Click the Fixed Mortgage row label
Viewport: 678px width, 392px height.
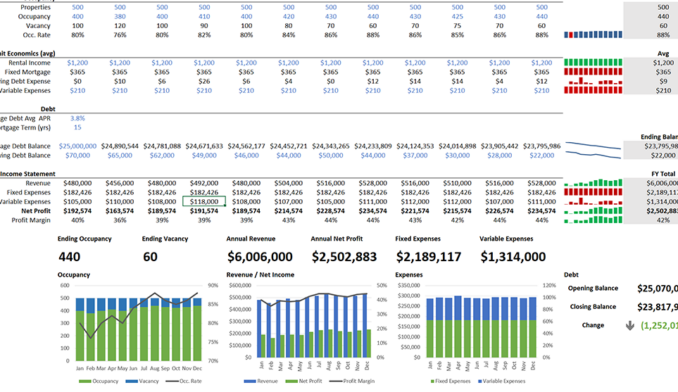(x=28, y=72)
